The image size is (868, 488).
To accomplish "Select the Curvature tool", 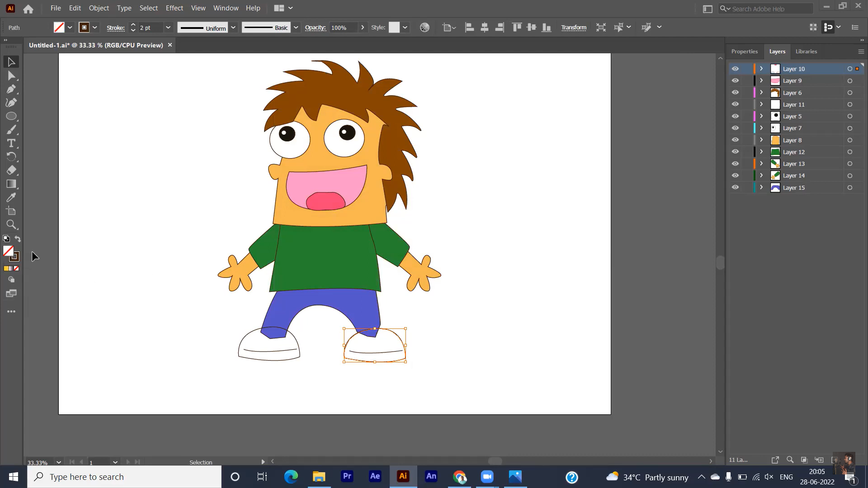I will [11, 103].
